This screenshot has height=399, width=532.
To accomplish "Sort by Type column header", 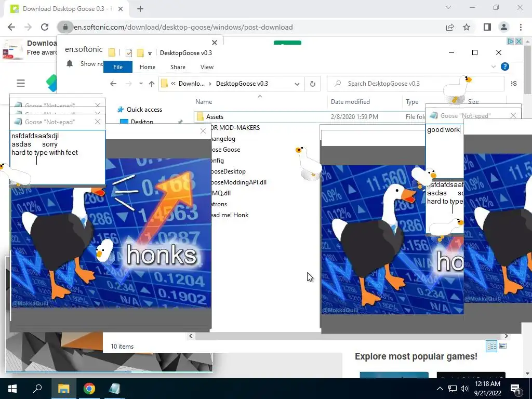I will [412, 101].
